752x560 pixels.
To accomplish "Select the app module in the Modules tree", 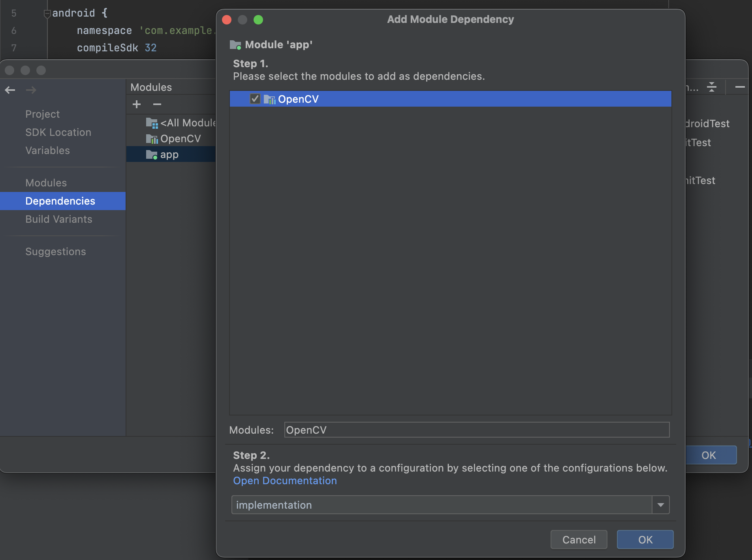I will point(171,154).
